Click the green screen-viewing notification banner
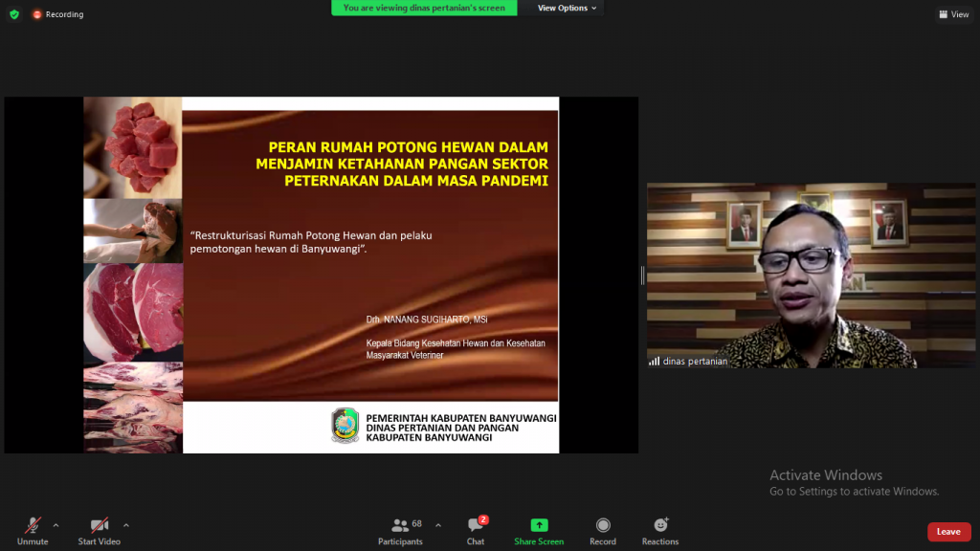The image size is (980, 551). coord(424,8)
